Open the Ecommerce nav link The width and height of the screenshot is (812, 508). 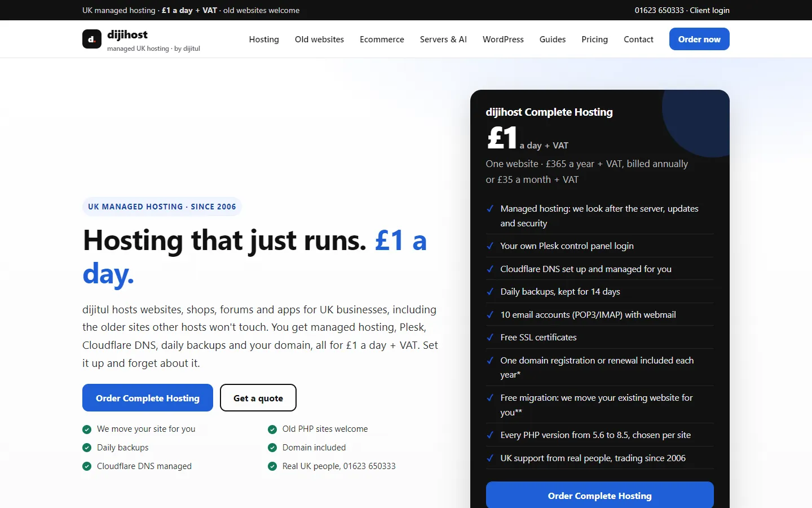[382, 39]
